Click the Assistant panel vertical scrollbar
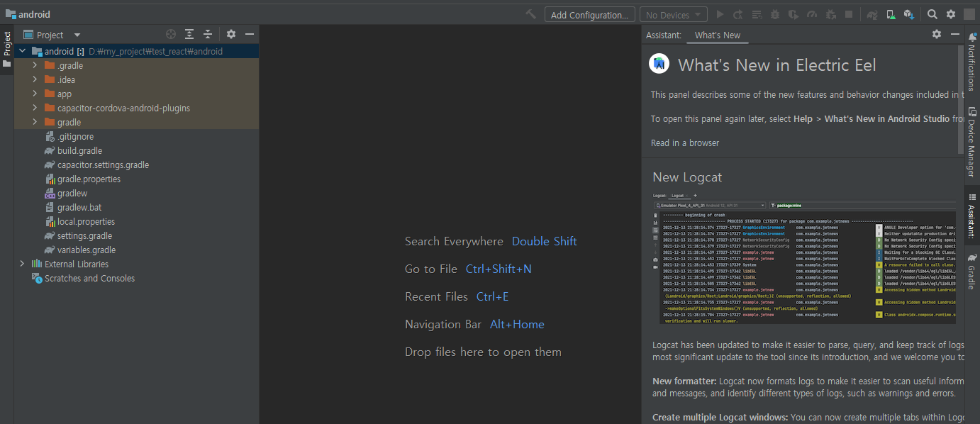Image resolution: width=980 pixels, height=424 pixels. coord(961,99)
